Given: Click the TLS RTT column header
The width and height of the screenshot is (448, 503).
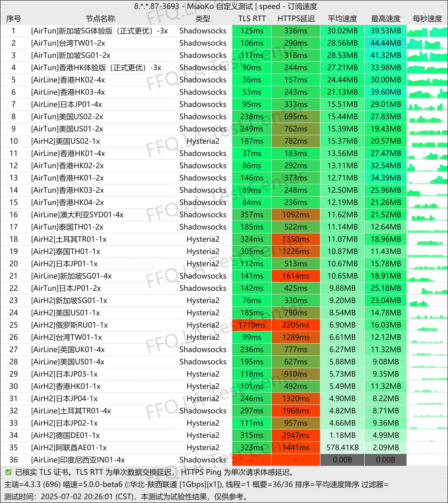Looking at the screenshot, I should pyautogui.click(x=252, y=18).
